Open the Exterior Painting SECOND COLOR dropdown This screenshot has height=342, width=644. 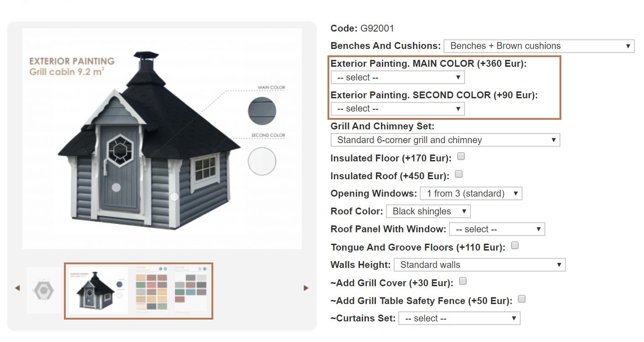click(397, 109)
